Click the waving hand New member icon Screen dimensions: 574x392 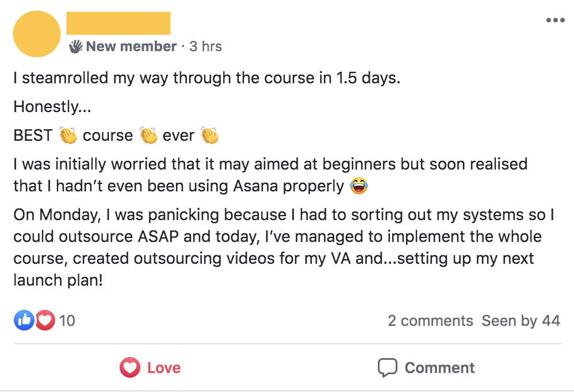pyautogui.click(x=76, y=47)
